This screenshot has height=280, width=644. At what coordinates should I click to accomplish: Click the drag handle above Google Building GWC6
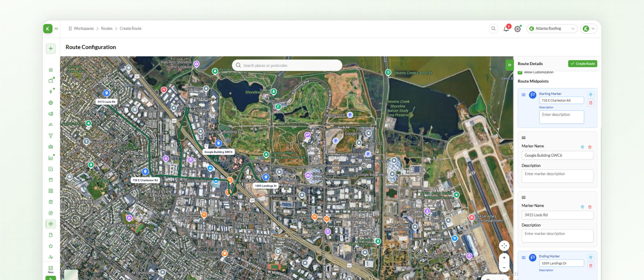(x=524, y=138)
